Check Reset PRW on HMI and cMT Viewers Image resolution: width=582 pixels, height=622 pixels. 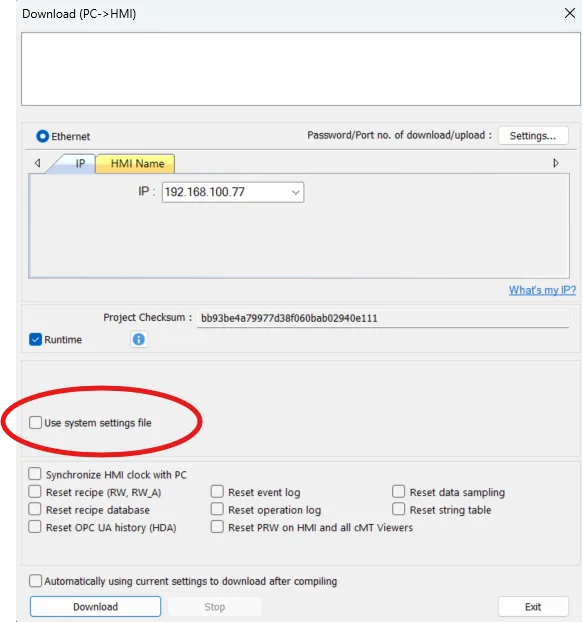217,527
